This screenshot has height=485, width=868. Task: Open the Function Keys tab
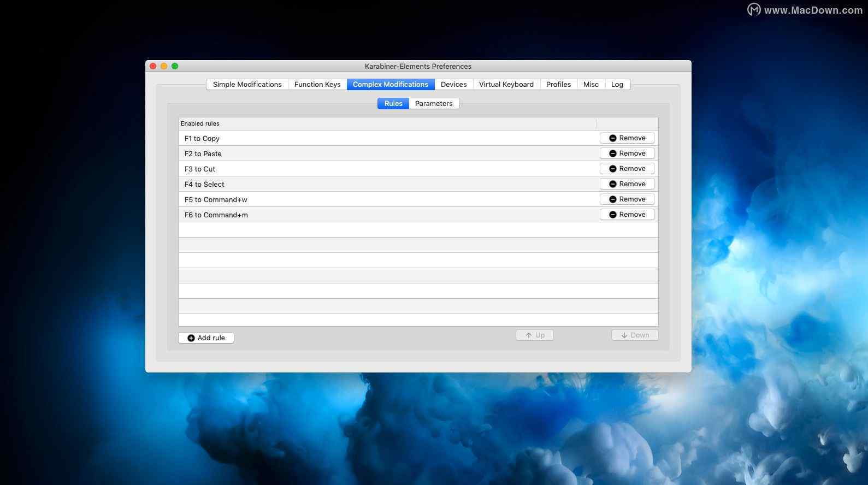click(x=317, y=85)
